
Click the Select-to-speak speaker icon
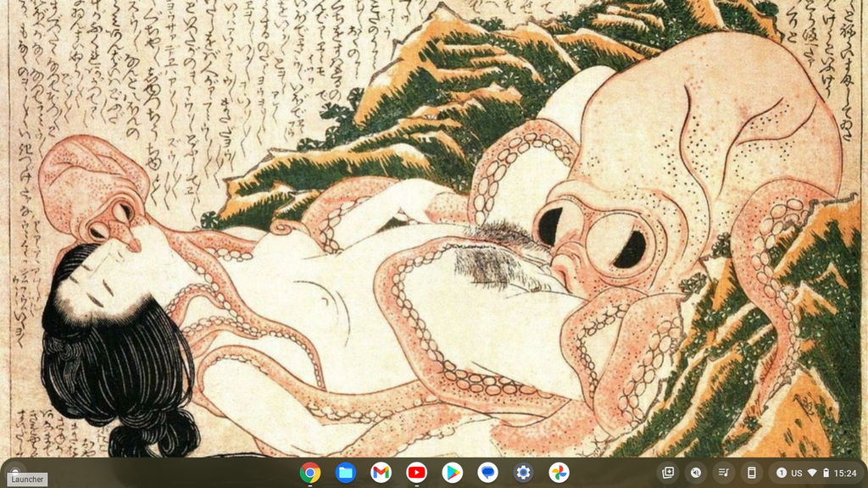pos(696,473)
